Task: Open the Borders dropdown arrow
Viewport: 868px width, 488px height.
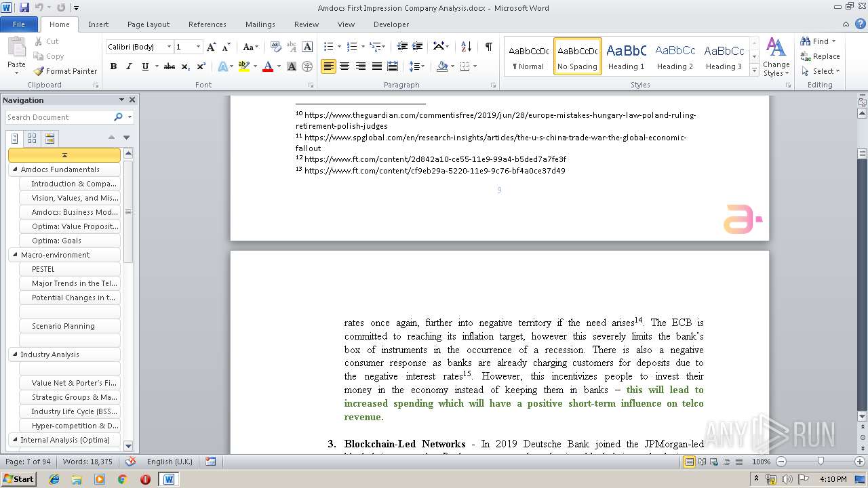Action: (475, 66)
